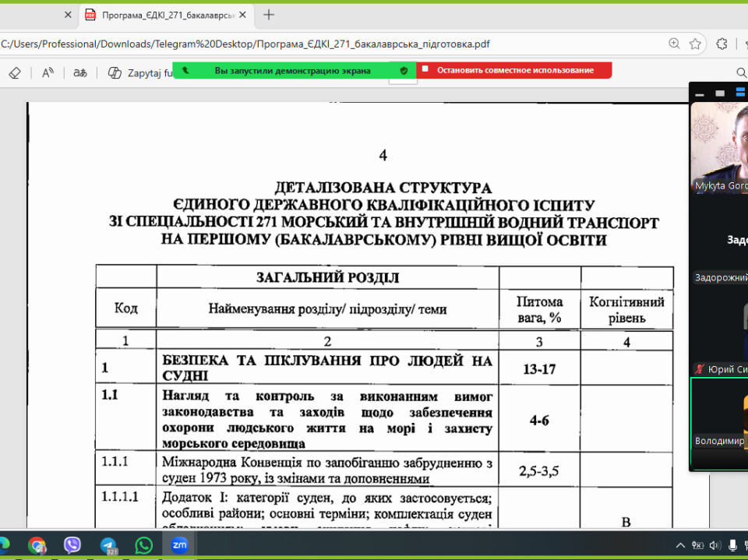Screen dimensions: 748x560
Task: Click the heading ДЕТАЛІЗОВАНА СТРУКТУРА
Action: pyautogui.click(x=383, y=188)
